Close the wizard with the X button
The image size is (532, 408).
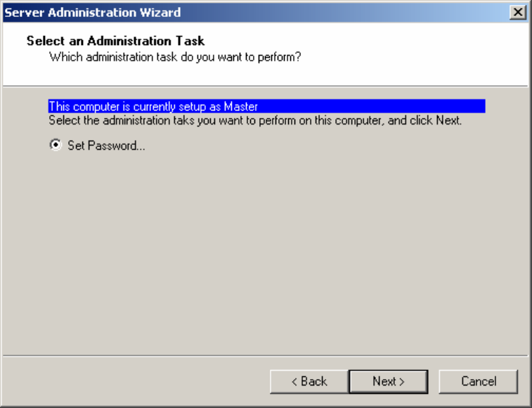click(x=518, y=12)
